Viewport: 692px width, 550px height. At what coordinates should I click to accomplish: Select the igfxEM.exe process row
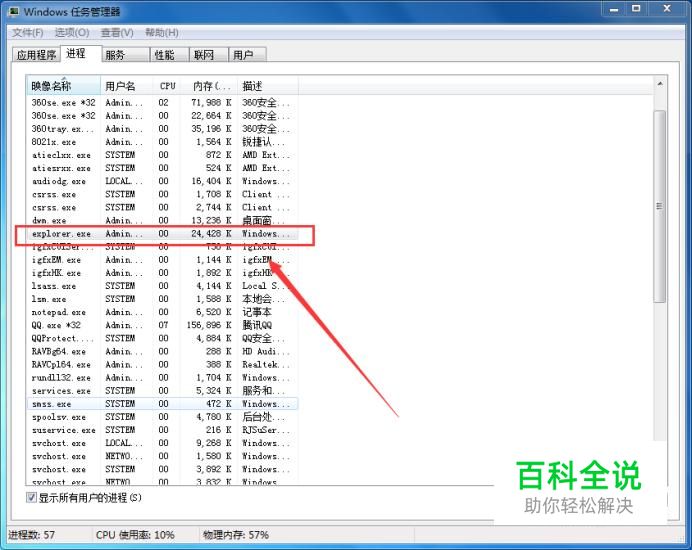tap(162, 260)
